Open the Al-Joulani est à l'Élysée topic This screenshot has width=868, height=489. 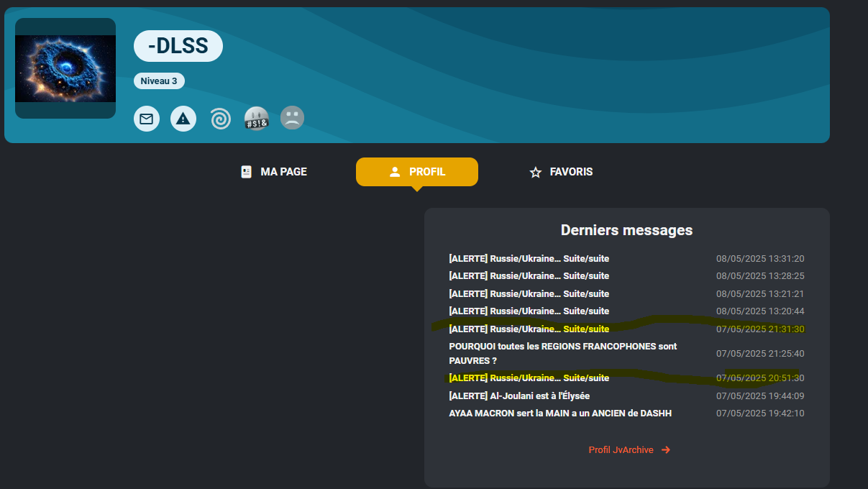(519, 396)
